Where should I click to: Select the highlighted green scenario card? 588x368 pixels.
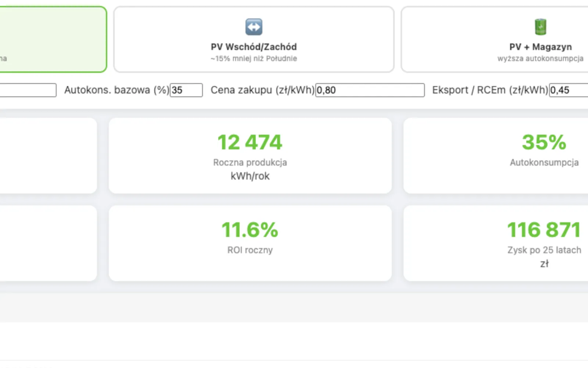click(x=53, y=39)
